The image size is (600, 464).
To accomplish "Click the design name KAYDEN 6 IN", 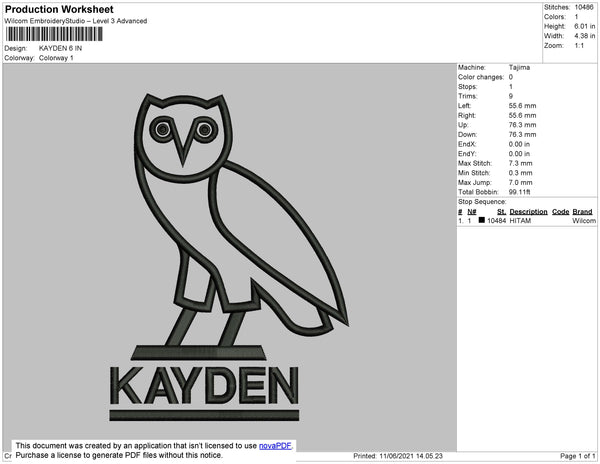I will [60, 48].
